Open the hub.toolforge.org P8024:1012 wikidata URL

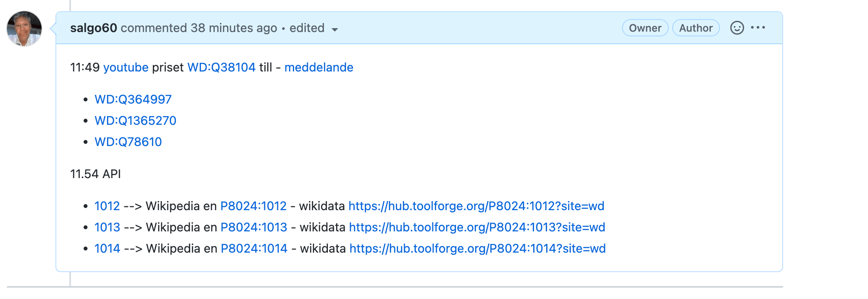click(476, 206)
